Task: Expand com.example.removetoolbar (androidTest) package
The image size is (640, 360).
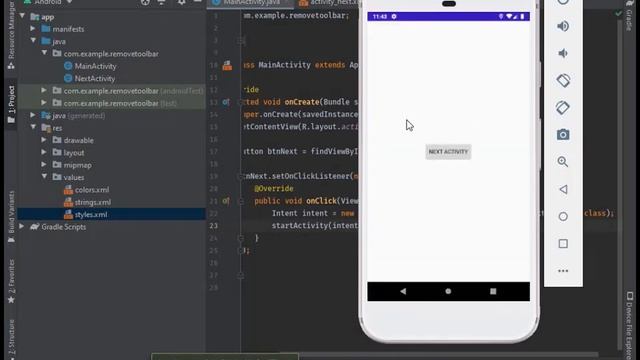Action: pyautogui.click(x=44, y=90)
